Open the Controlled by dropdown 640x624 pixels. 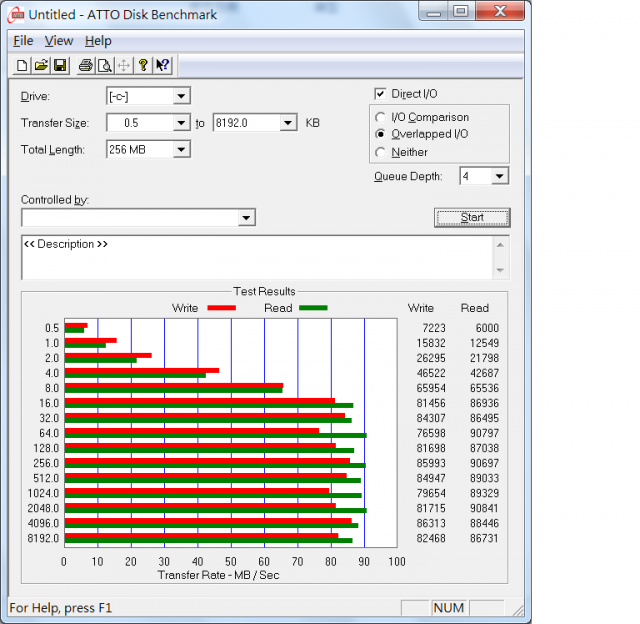(246, 218)
